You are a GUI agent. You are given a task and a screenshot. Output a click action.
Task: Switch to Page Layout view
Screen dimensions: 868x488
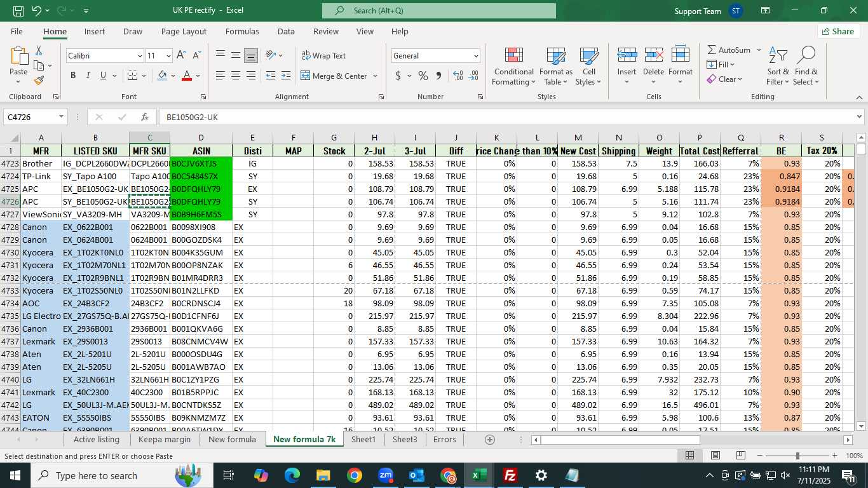715,456
